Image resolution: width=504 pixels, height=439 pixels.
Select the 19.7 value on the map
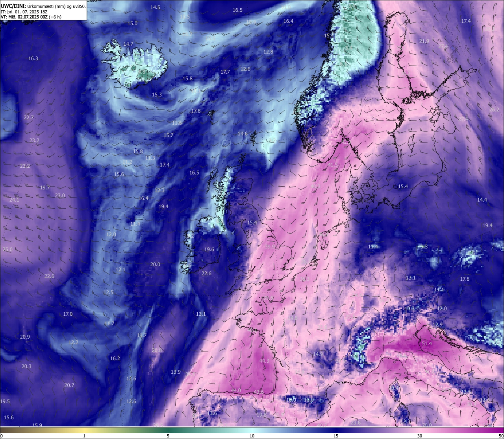click(45, 188)
